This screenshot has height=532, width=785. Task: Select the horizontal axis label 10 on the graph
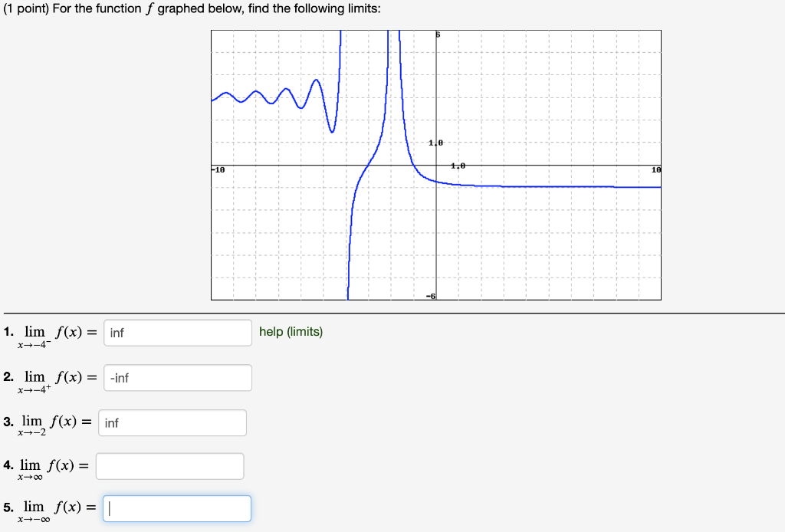(x=655, y=169)
